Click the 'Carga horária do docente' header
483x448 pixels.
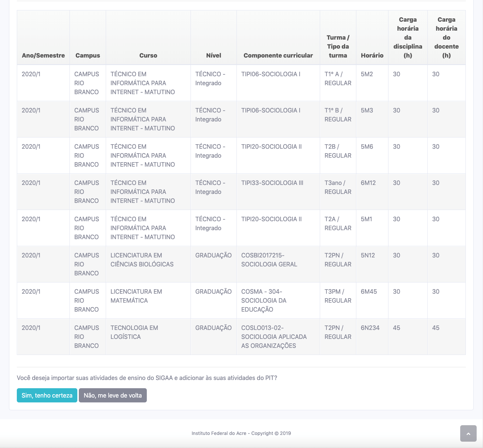pyautogui.click(x=446, y=37)
